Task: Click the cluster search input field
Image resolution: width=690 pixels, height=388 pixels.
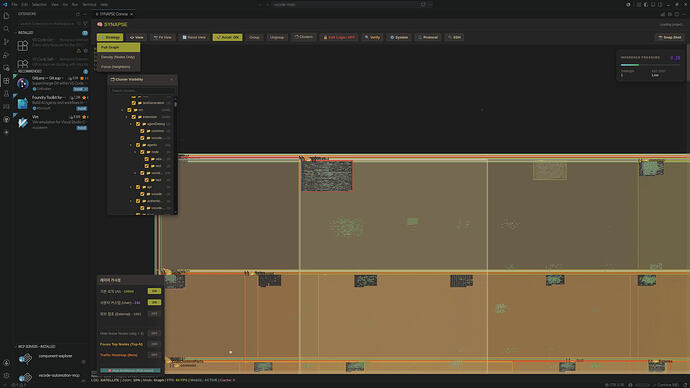Action: (142, 91)
